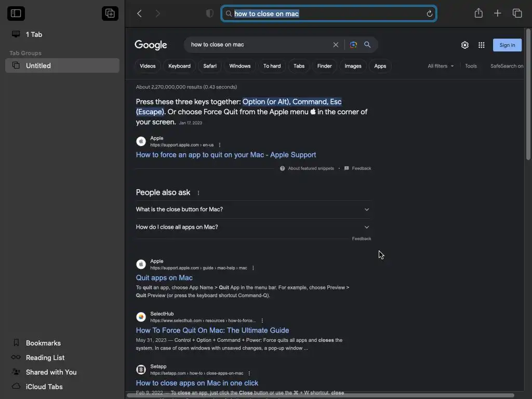Filter results by Windows
Viewport: 532px width, 399px height.
(x=240, y=66)
